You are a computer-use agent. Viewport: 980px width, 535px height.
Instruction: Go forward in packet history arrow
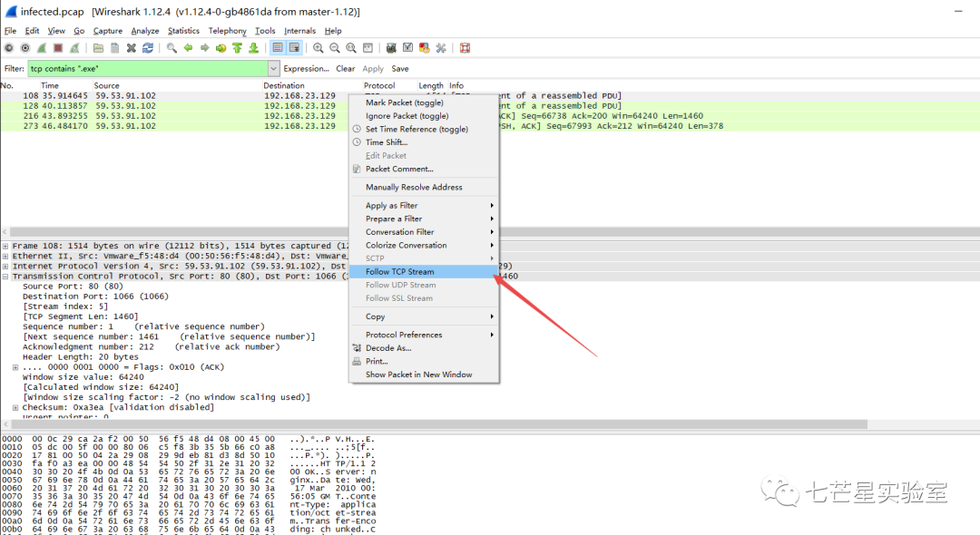(x=204, y=48)
